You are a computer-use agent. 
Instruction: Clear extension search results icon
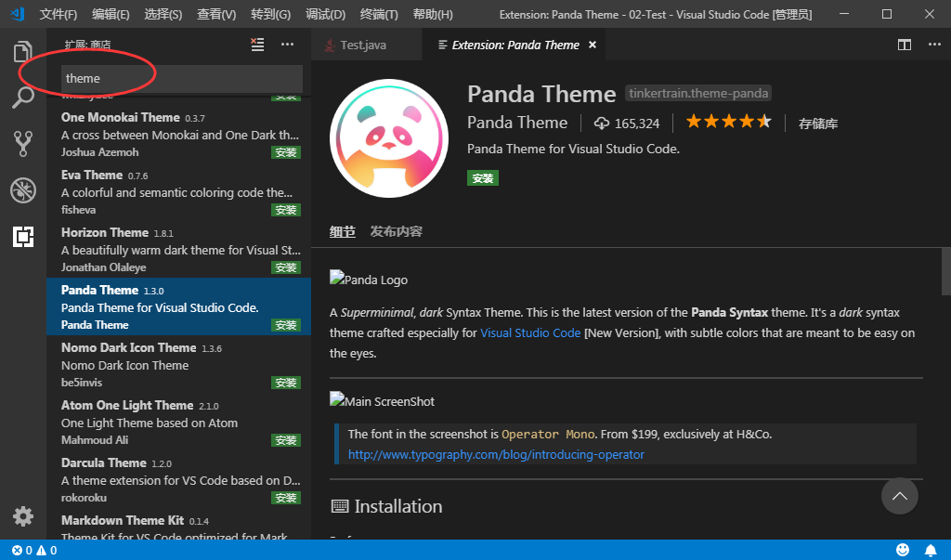click(258, 45)
